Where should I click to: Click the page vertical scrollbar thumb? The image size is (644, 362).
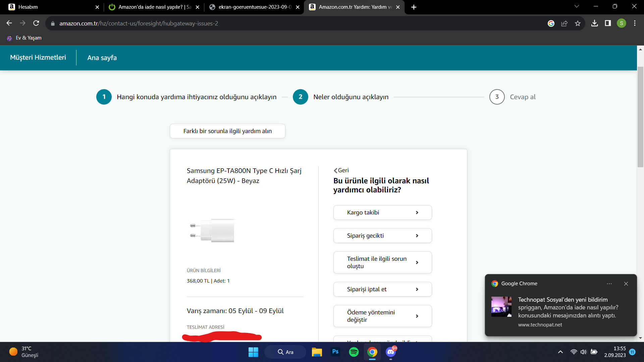640,117
